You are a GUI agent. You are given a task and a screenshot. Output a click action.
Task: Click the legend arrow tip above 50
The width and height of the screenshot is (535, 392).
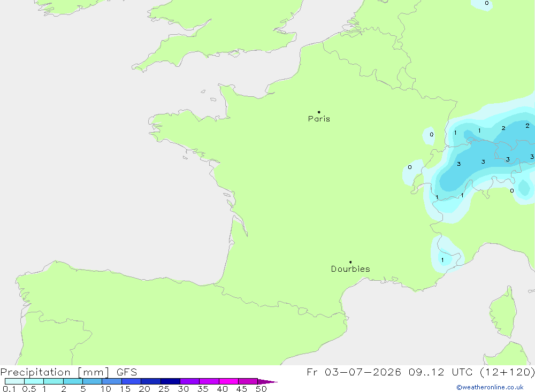(267, 381)
